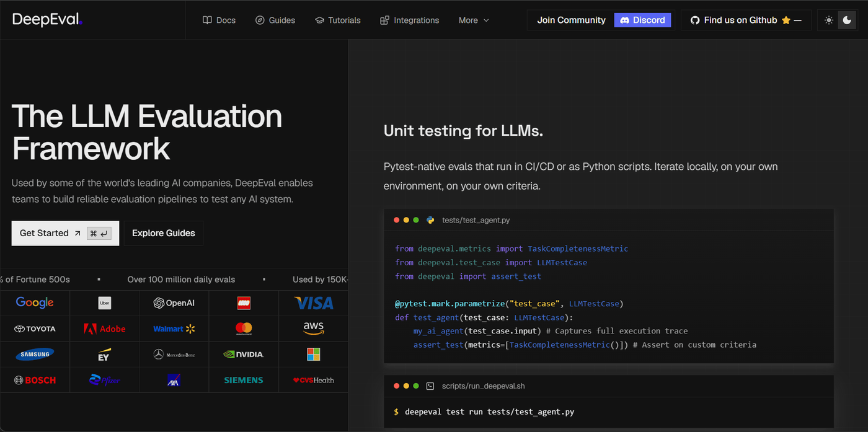Open the Docs menu item
The image size is (868, 432).
[x=219, y=20]
